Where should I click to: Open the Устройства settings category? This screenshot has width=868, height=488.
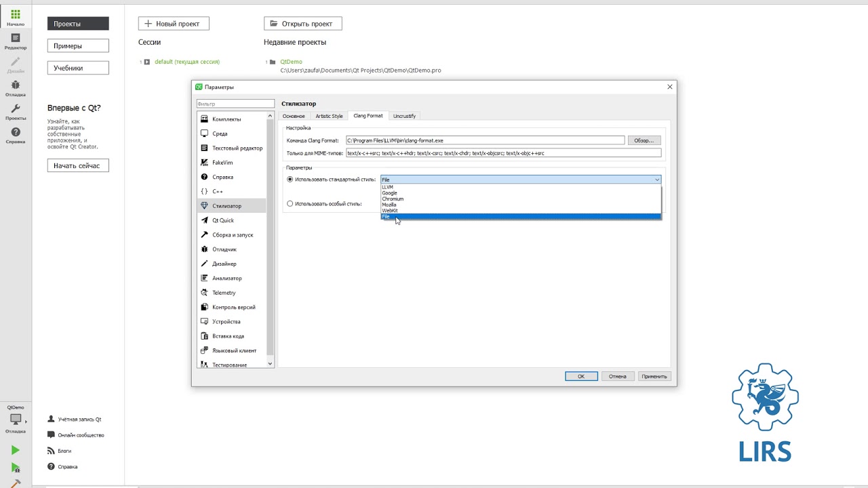tap(232, 321)
